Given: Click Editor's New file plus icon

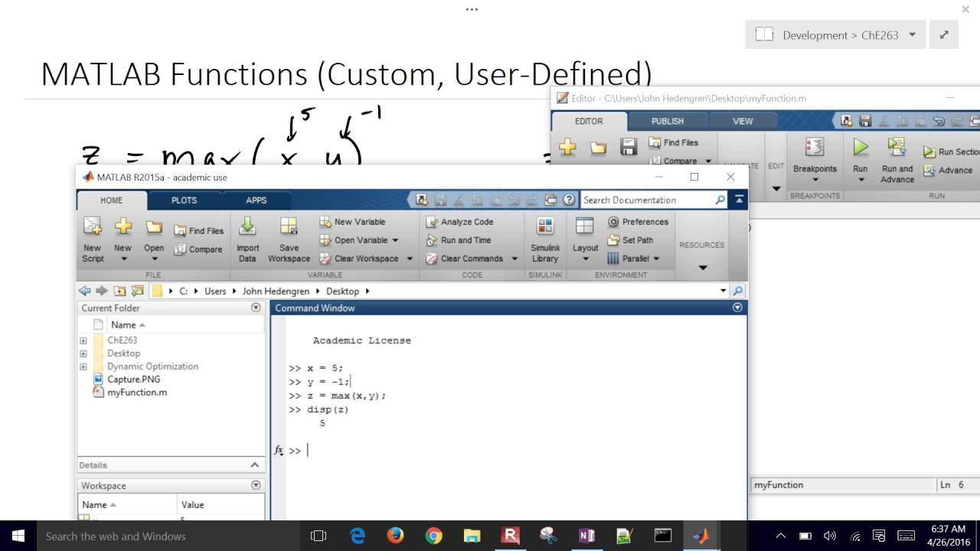Looking at the screenshot, I should (x=567, y=146).
